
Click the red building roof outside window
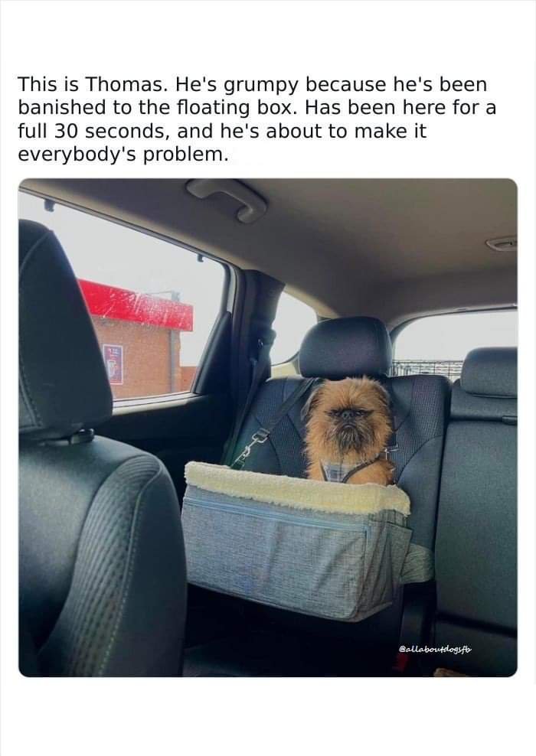[136, 305]
